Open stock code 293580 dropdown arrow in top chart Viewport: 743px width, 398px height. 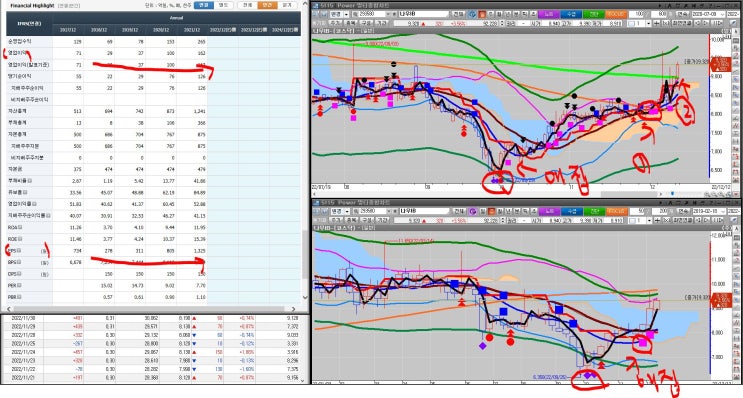388,14
